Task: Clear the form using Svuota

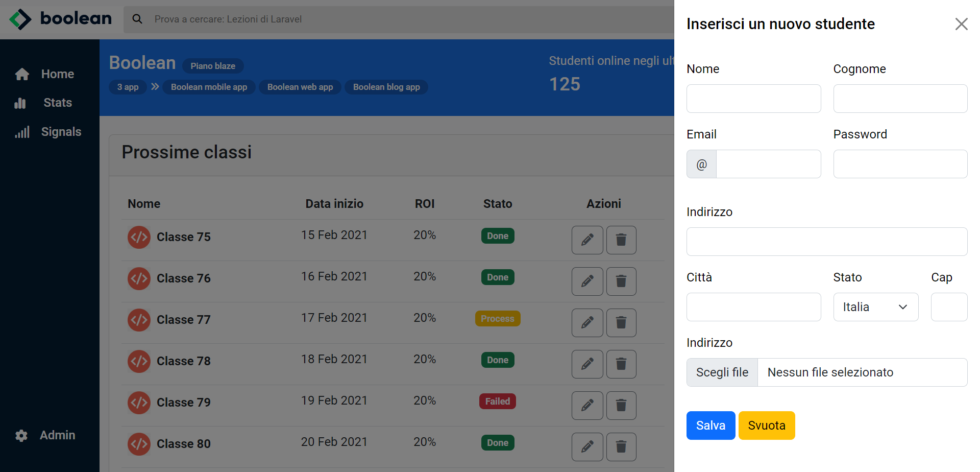Action: tap(766, 425)
